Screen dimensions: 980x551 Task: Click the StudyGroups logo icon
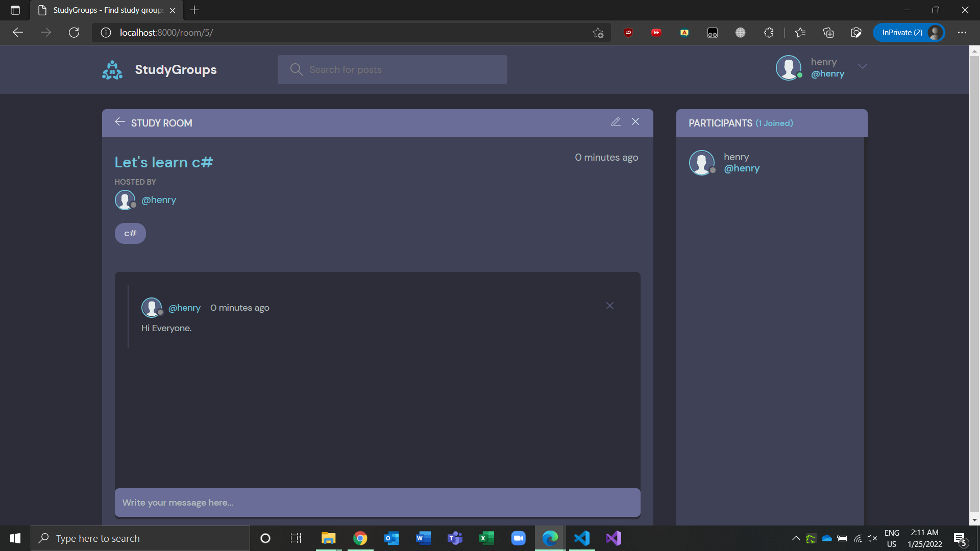pos(112,70)
